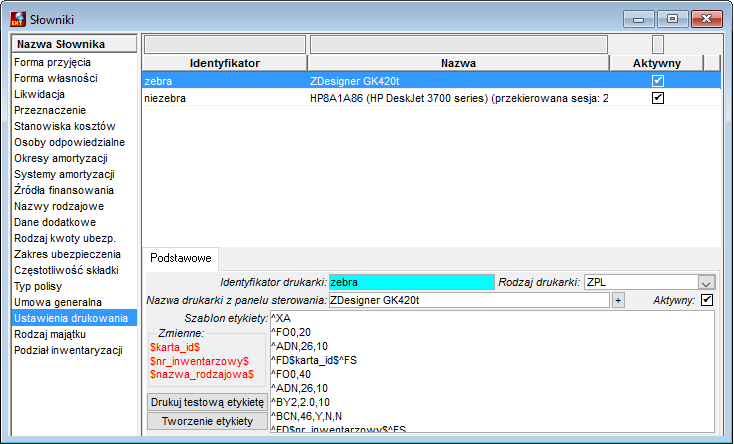Screen dimensions: 734x444
Task: Select Podział inwentaryzacji dictionary
Action: click(x=68, y=350)
